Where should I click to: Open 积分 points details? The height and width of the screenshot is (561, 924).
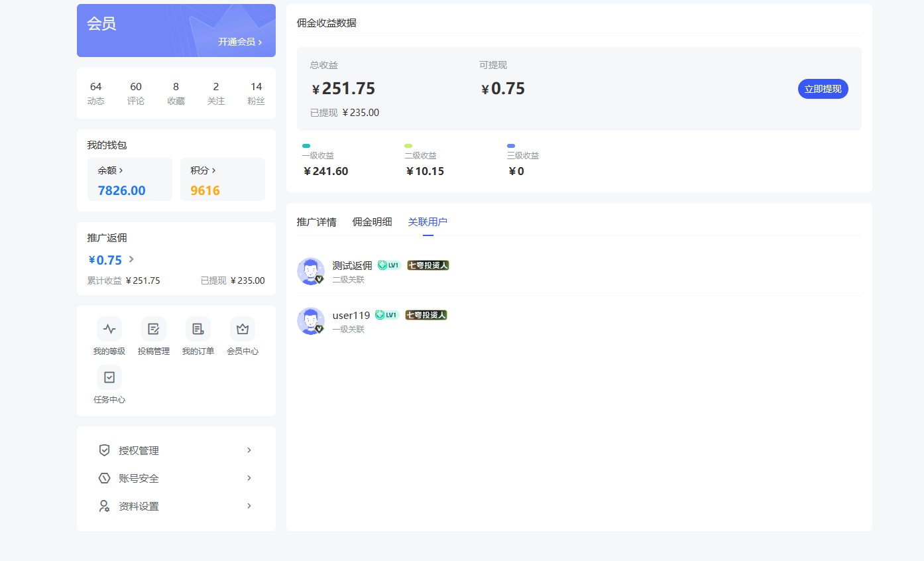[203, 170]
